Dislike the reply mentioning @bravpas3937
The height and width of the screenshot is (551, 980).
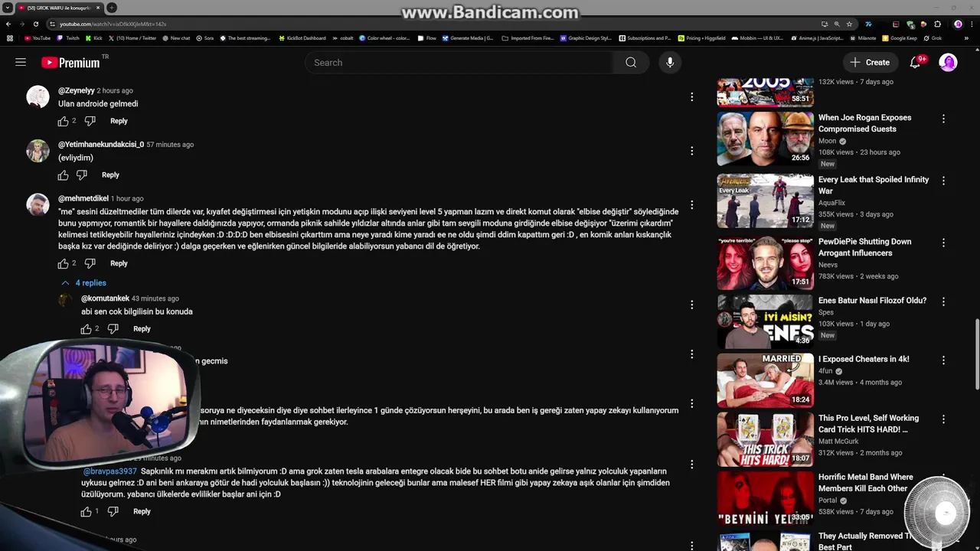(x=113, y=511)
